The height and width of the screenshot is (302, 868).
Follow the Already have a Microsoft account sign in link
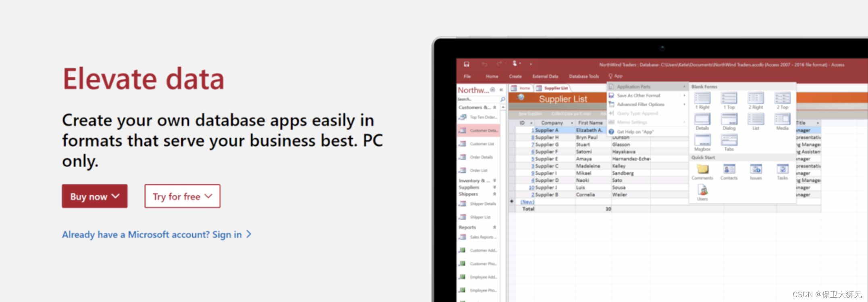pos(156,234)
